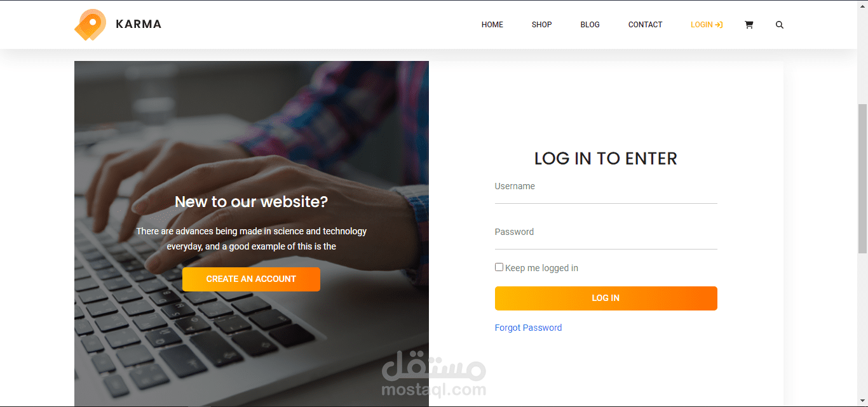Click the LOG IN TO ENTER heading
Viewport: 868px width, 407px height.
[606, 158]
